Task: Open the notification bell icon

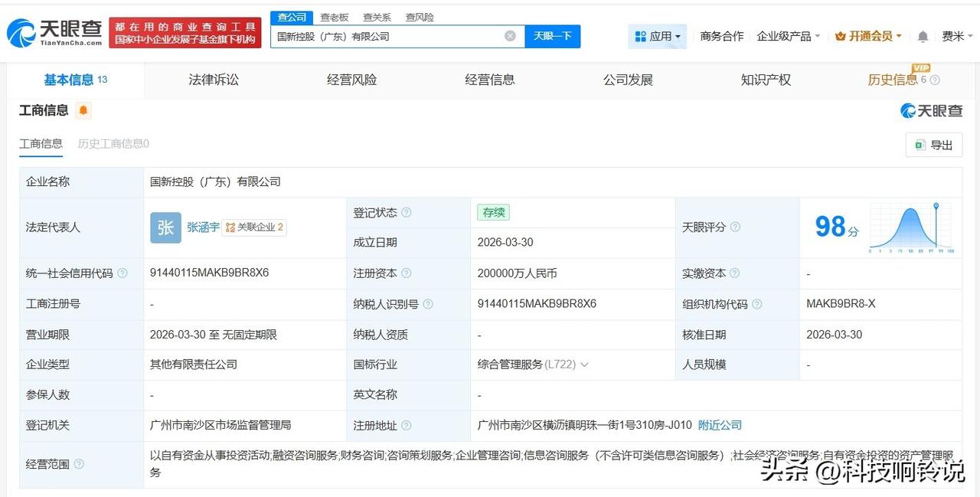Action: click(x=921, y=36)
